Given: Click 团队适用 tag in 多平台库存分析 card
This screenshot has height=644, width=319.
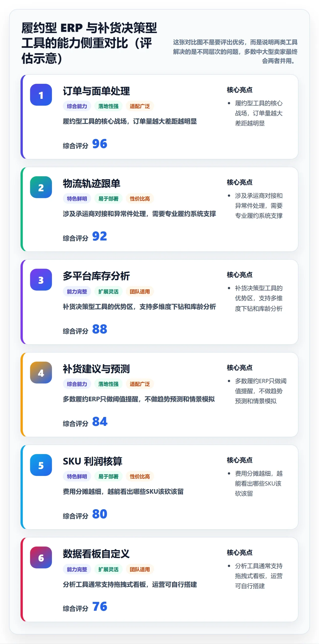Looking at the screenshot, I should 140,292.
